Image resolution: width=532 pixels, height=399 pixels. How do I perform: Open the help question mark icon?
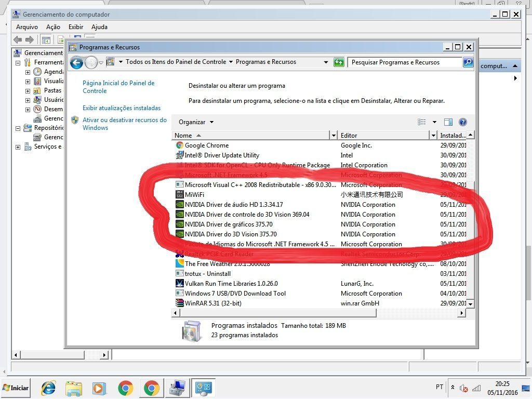tap(462, 122)
